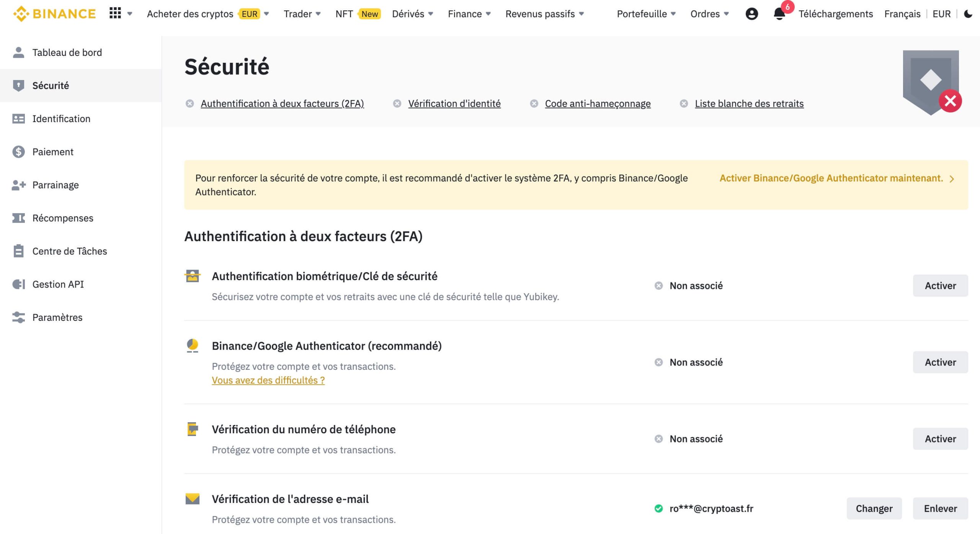Select the Parrainage sidebar icon
The width and height of the screenshot is (980, 534).
(x=18, y=185)
